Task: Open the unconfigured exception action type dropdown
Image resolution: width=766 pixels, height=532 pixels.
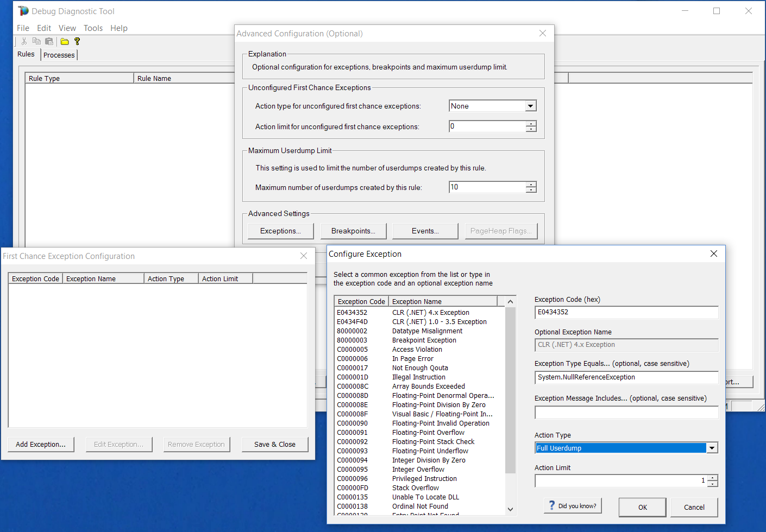Action: tap(531, 106)
